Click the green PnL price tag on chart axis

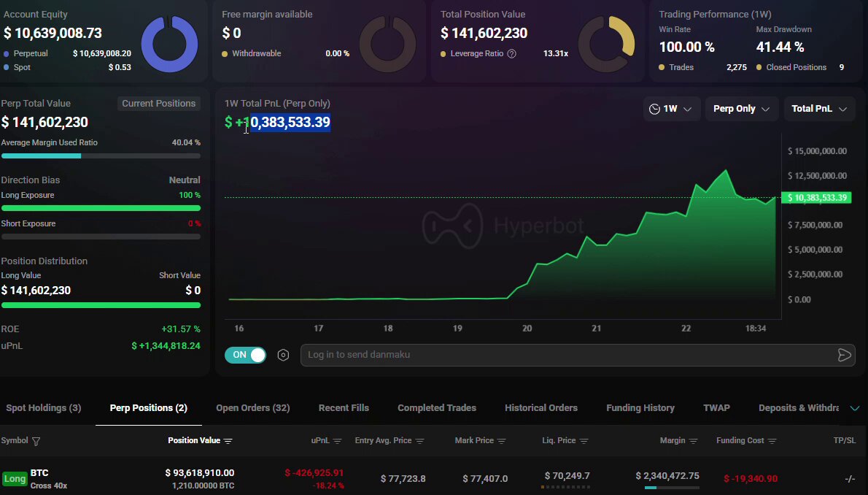click(816, 198)
